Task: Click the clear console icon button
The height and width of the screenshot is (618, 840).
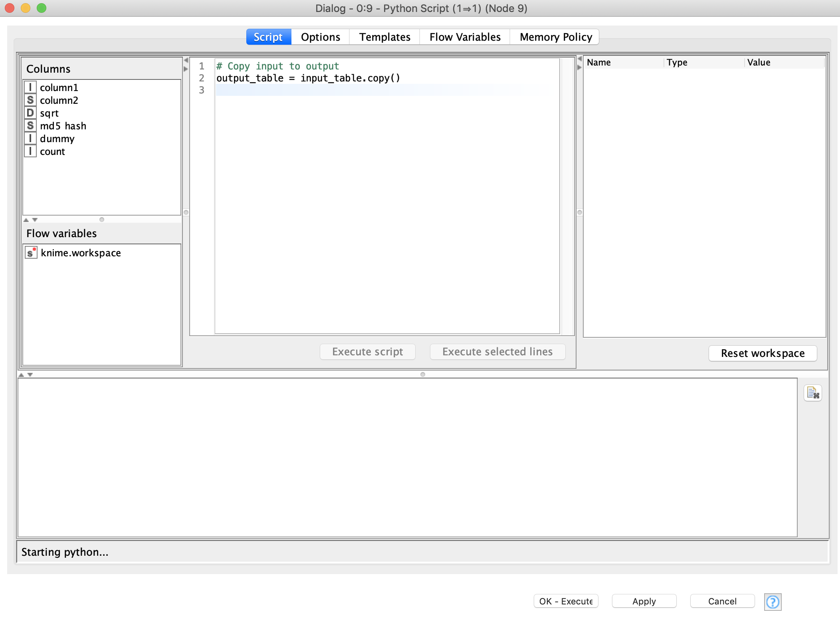Action: [x=812, y=393]
